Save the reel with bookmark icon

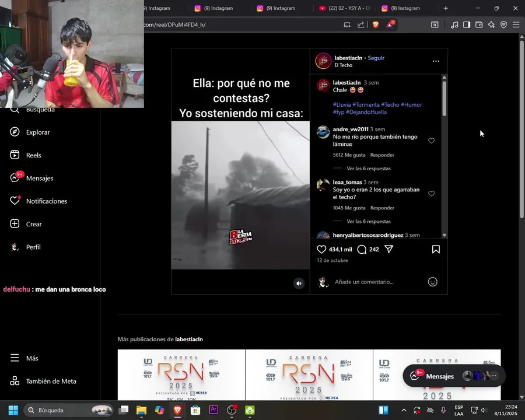tap(436, 249)
